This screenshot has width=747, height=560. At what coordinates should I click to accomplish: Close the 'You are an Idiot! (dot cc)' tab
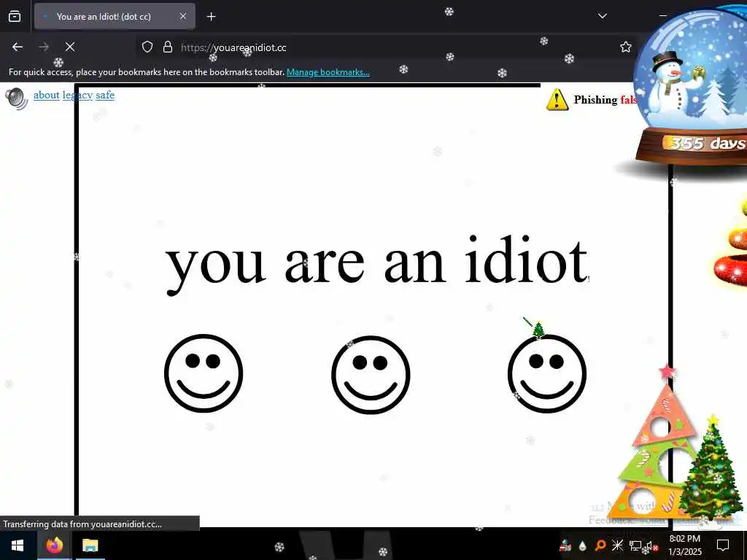183,16
